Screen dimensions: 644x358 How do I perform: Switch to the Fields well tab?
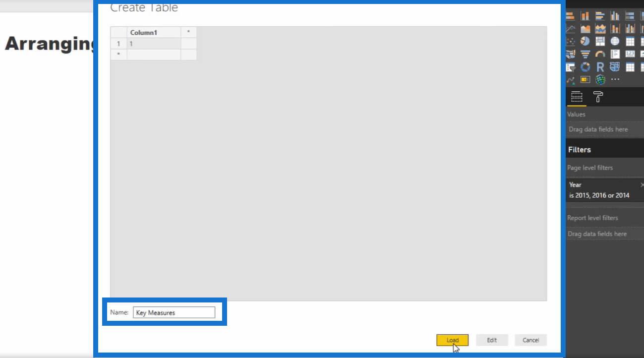577,97
